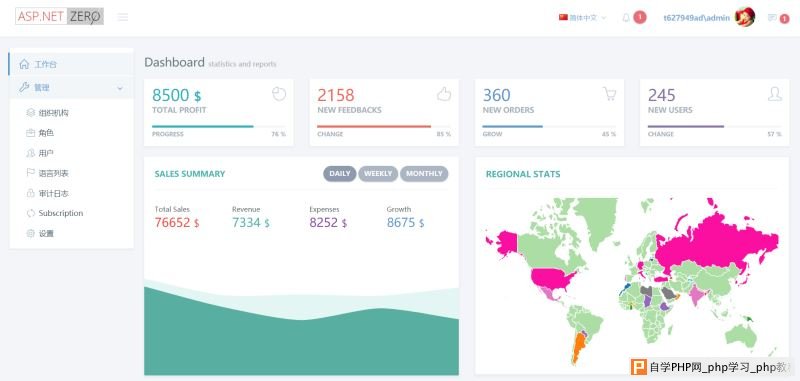Image resolution: width=800 pixels, height=381 pixels.
Task: Click the sales summary area chart
Action: point(301,326)
